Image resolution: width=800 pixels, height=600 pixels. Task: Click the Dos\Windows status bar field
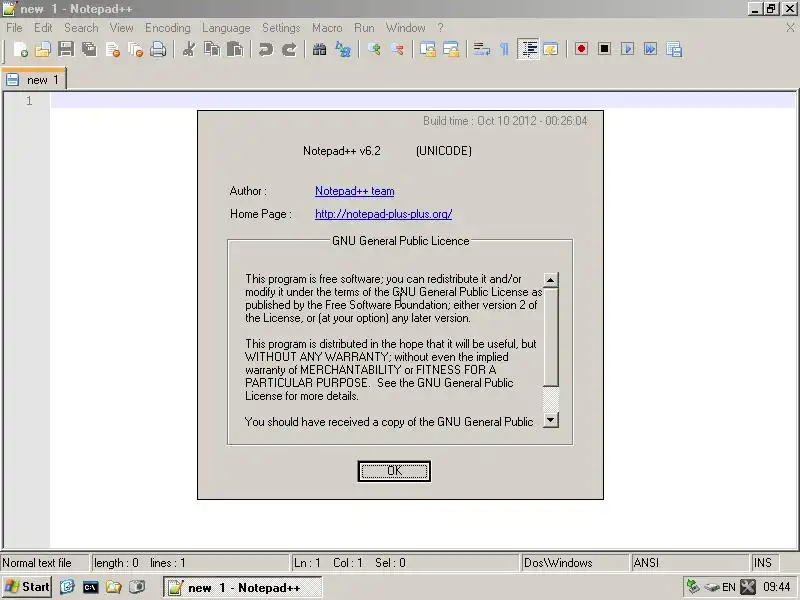[574, 563]
